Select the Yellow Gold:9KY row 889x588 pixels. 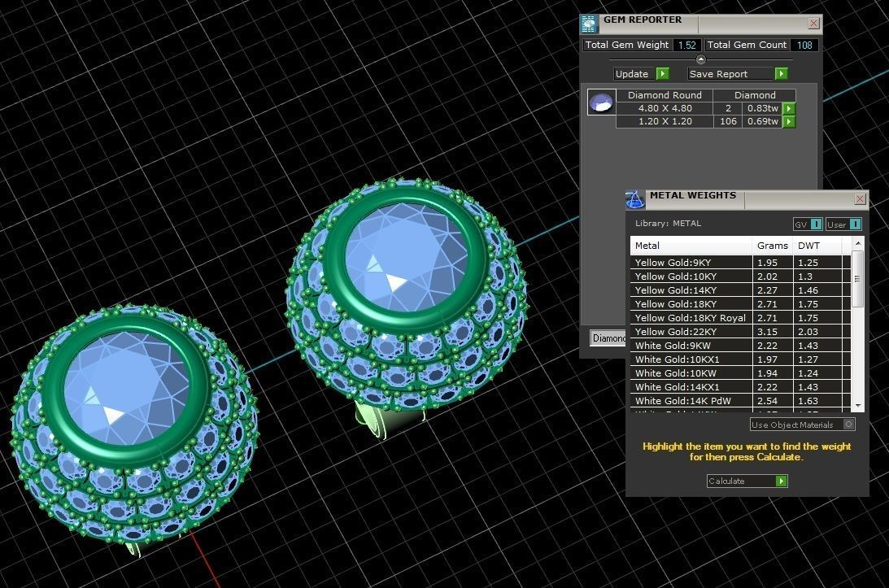(x=740, y=263)
